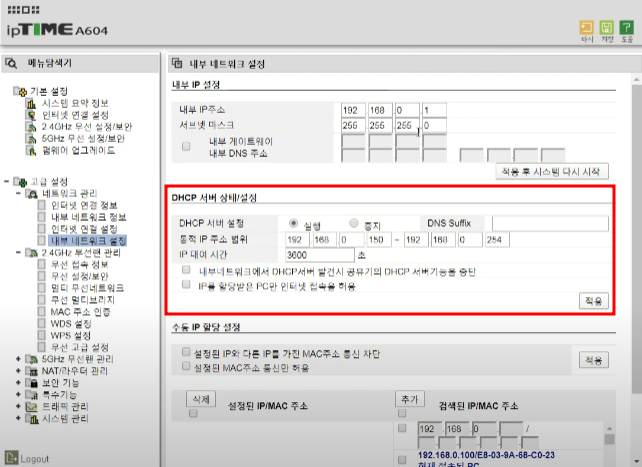Image resolution: width=642 pixels, height=467 pixels.
Task: Open 무선 멀티브리지 menu item
Action: (83, 300)
